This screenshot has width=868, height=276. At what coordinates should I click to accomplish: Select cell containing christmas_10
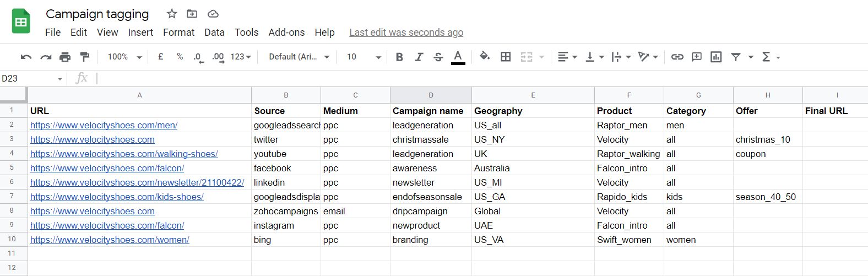coord(768,139)
